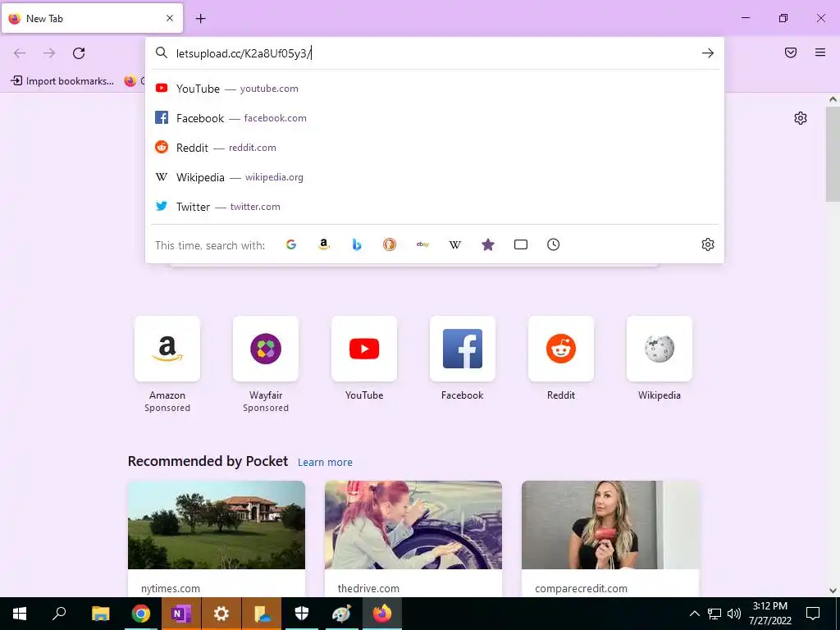Screen dimensions: 840x630
Task: Search bookmarks using the star icon
Action: (x=488, y=244)
